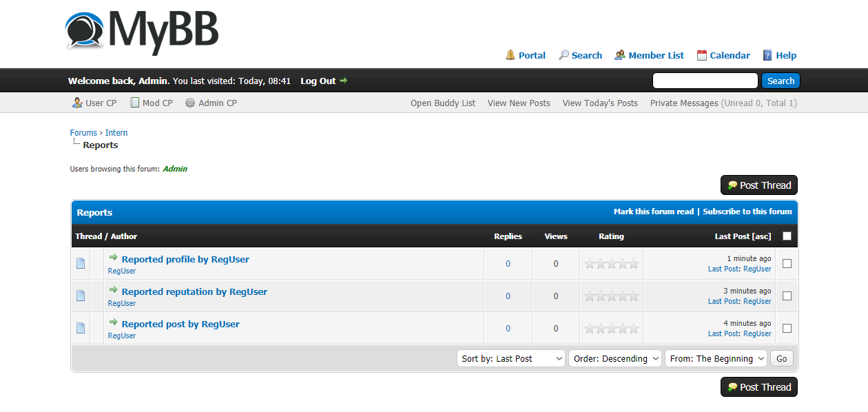Tick the select-all threads checkbox in header
This screenshot has height=412, width=868.
(x=787, y=236)
